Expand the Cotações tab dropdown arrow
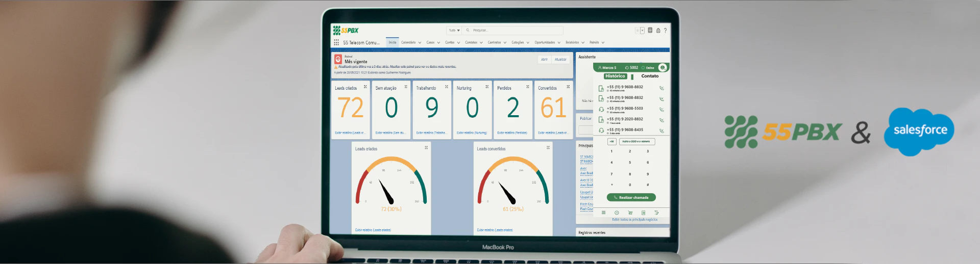 point(528,43)
